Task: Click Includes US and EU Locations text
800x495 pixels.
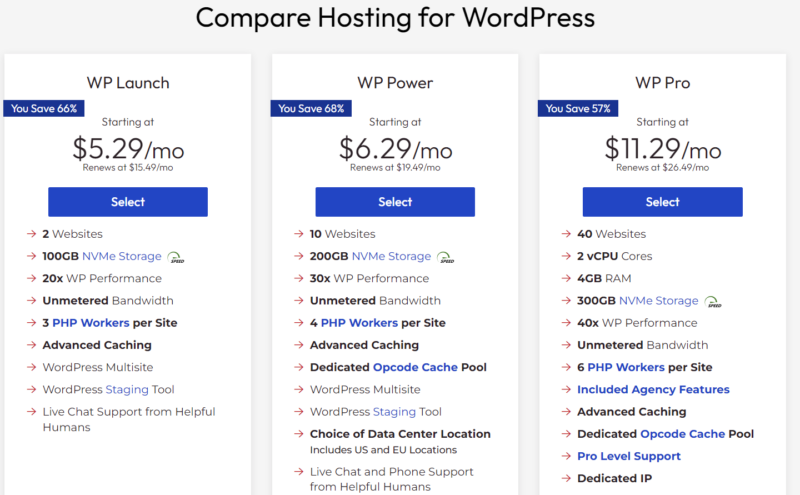Action: tap(383, 450)
